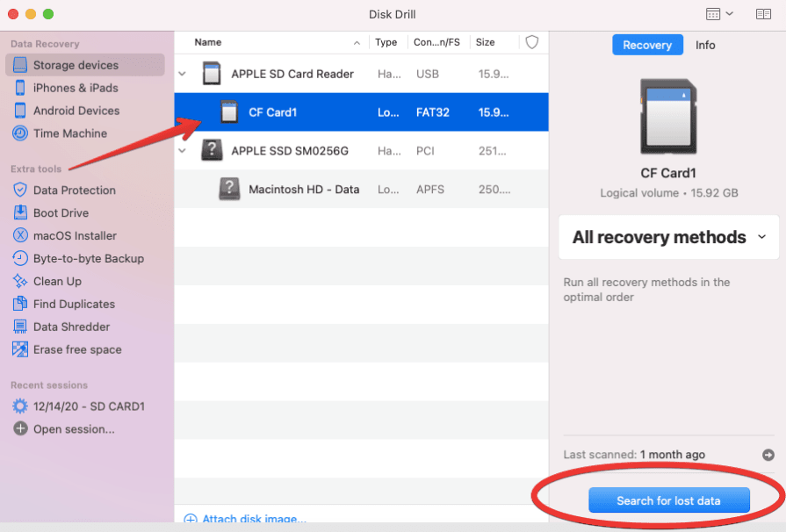Click the Time Machine sidebar icon
Viewport: 786px width, 532px height.
19,133
